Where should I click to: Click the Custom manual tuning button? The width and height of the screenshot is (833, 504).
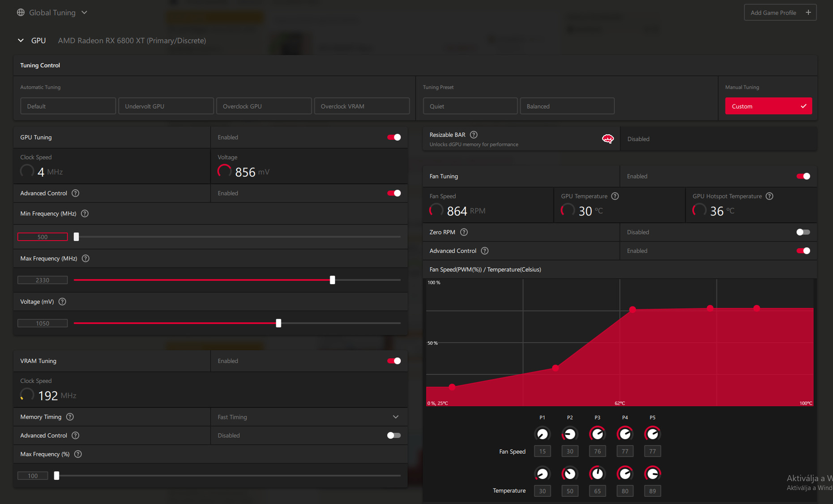point(768,106)
